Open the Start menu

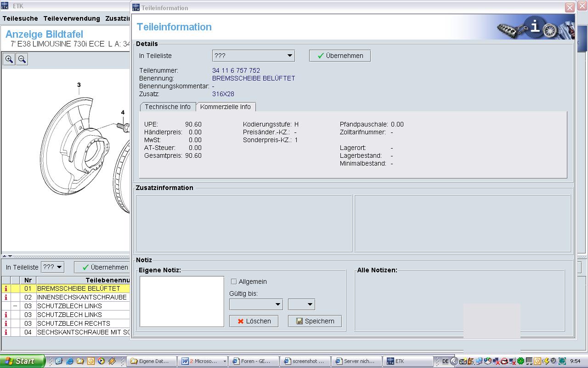21,361
